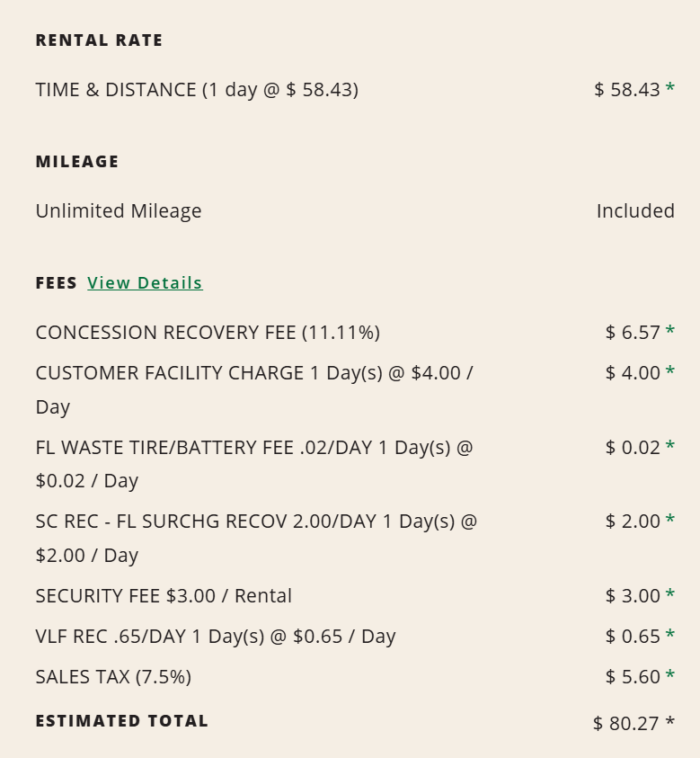Click the asterisk next to $4.00 facility charge
Screen dimensions: 700x758
pos(669,372)
